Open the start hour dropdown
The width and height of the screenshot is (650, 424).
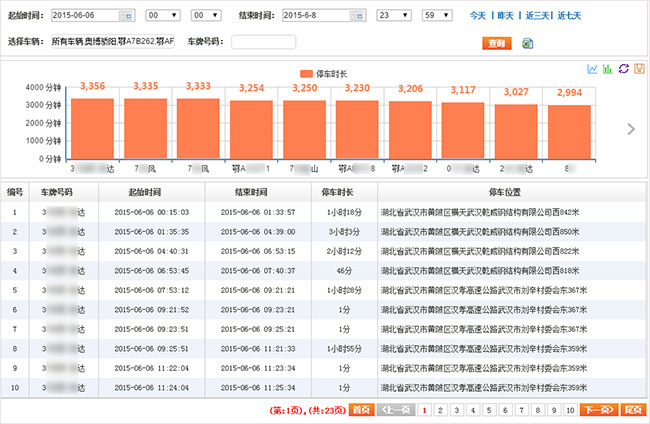[x=163, y=15]
